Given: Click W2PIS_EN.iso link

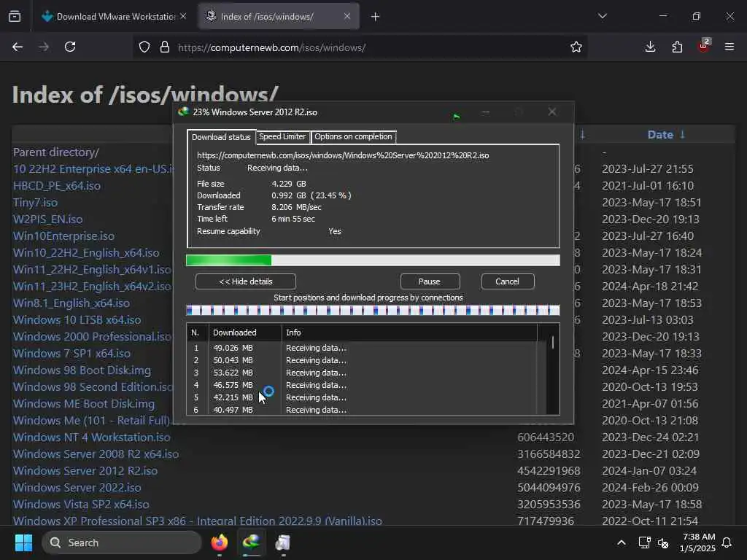Looking at the screenshot, I should point(47,219).
